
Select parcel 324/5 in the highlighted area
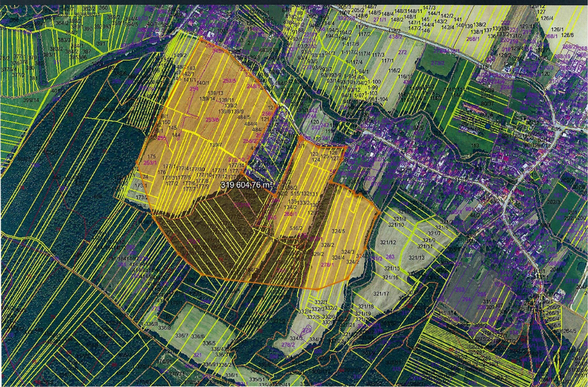coord(338,231)
